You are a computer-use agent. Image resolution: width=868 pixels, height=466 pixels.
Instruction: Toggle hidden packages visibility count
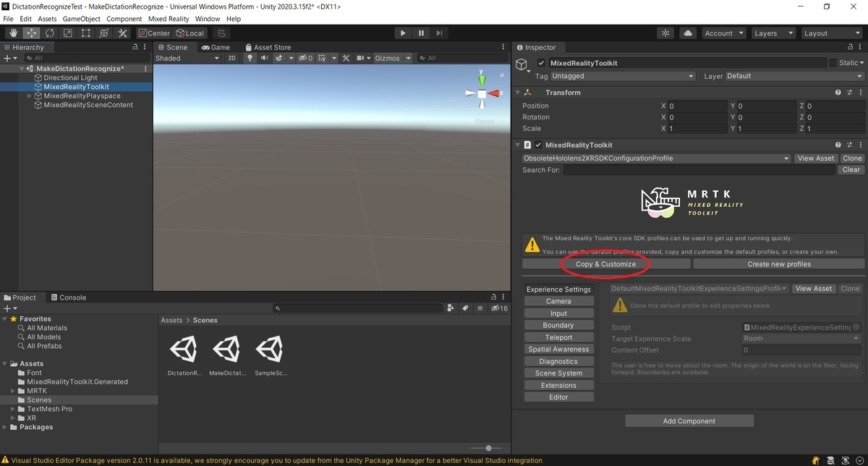pos(499,308)
